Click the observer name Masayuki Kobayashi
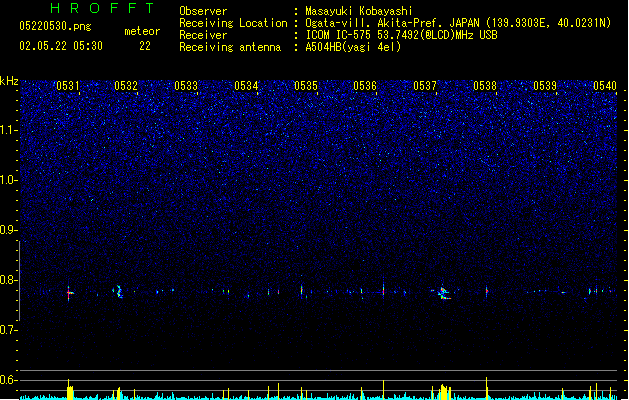The image size is (629, 400). click(359, 11)
